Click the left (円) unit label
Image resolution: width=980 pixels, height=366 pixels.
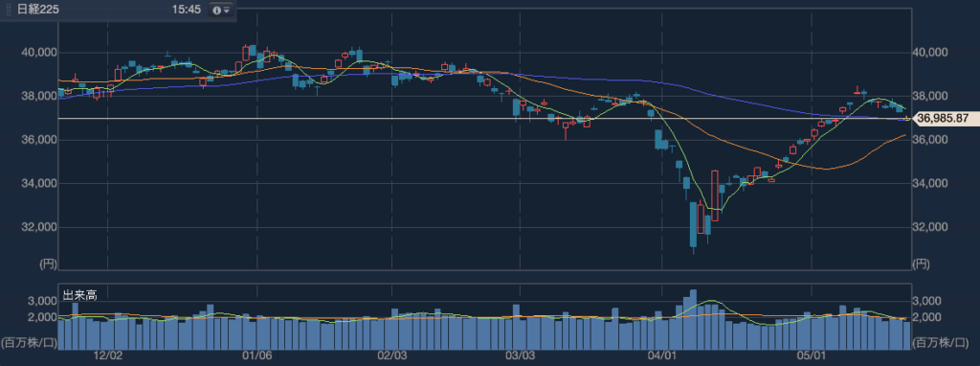point(48,264)
